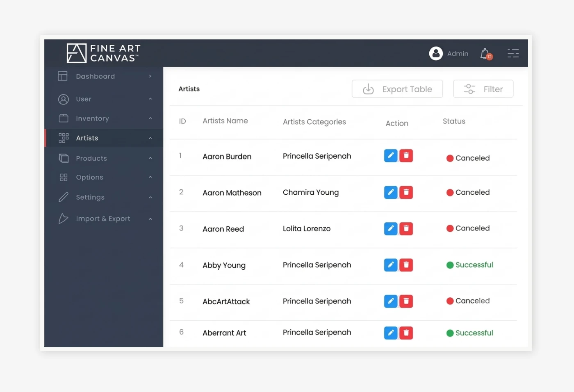
Task: Click the Artists grid icon in sidebar
Action: click(x=64, y=138)
